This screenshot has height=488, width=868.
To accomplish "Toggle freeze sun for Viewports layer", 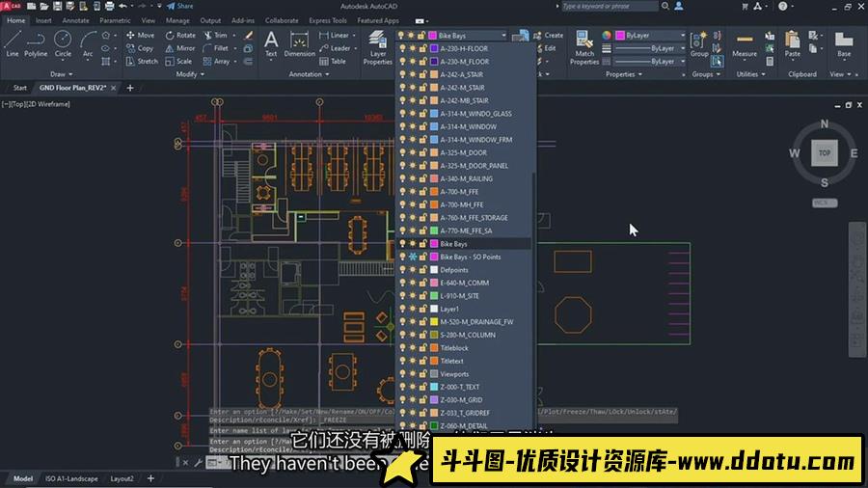I will click(x=413, y=374).
